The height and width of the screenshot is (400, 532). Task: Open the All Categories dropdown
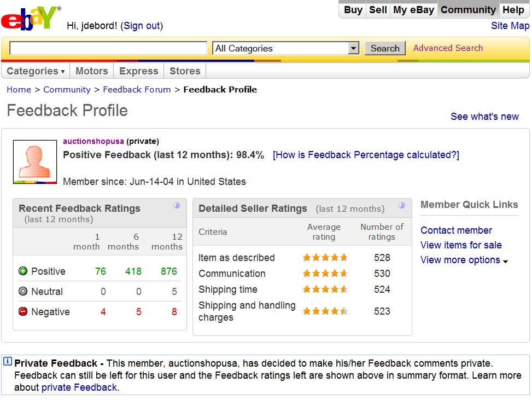click(285, 48)
